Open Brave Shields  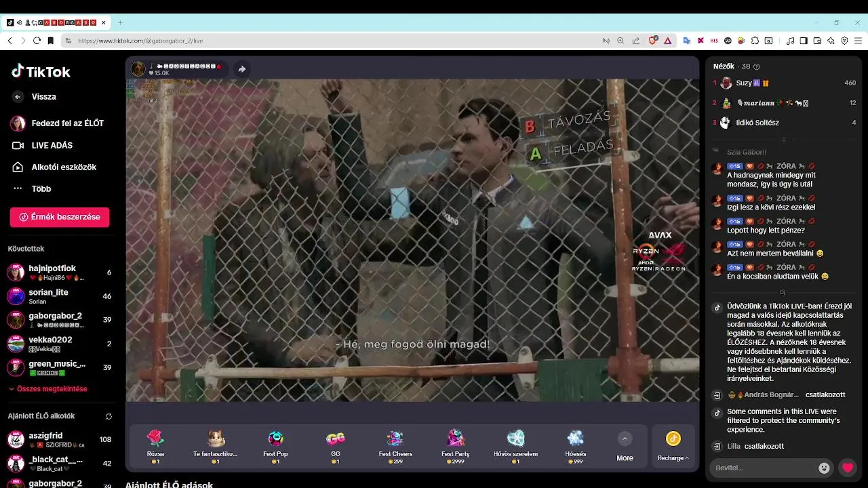653,41
